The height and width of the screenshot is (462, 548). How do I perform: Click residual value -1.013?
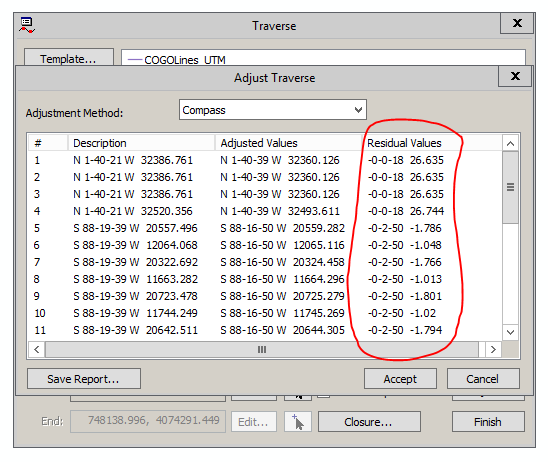(426, 279)
